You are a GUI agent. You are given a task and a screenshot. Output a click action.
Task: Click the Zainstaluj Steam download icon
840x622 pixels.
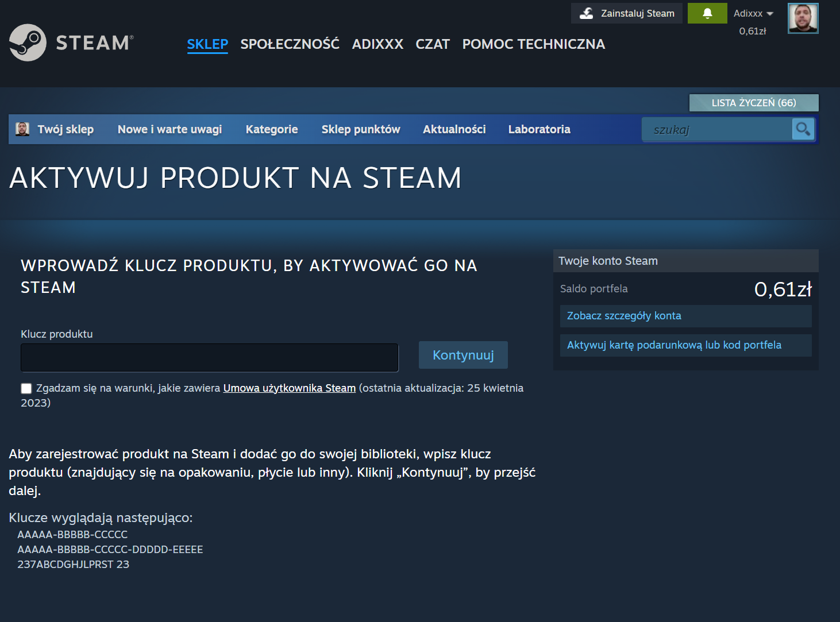coord(586,13)
